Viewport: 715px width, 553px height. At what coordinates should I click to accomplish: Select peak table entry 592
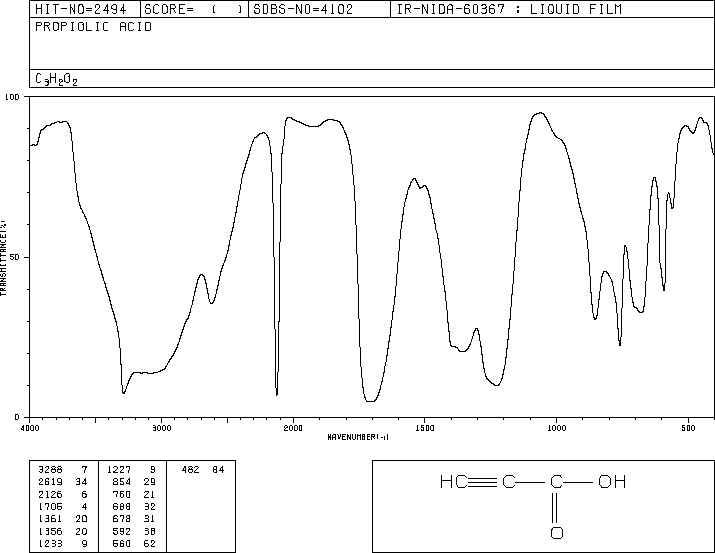click(134, 531)
